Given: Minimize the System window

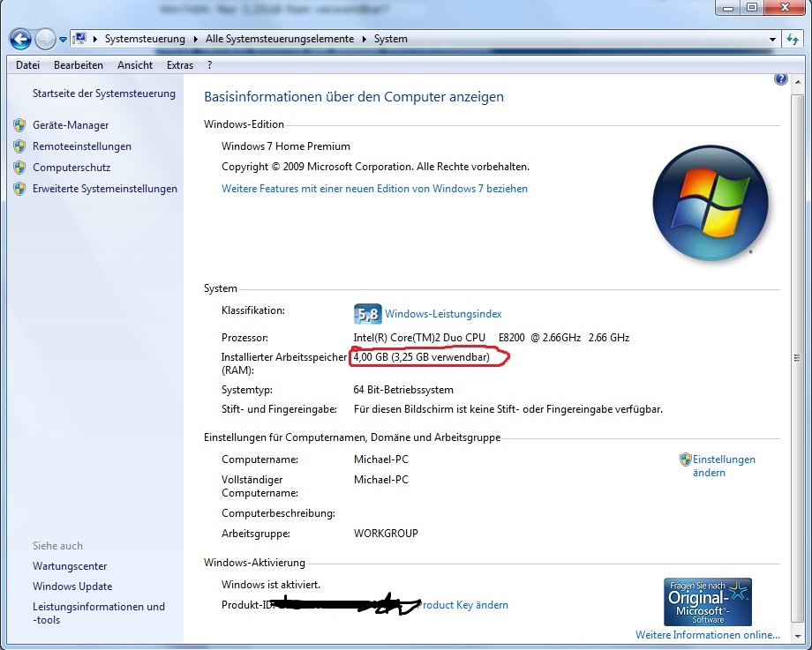Looking at the screenshot, I should tap(728, 8).
